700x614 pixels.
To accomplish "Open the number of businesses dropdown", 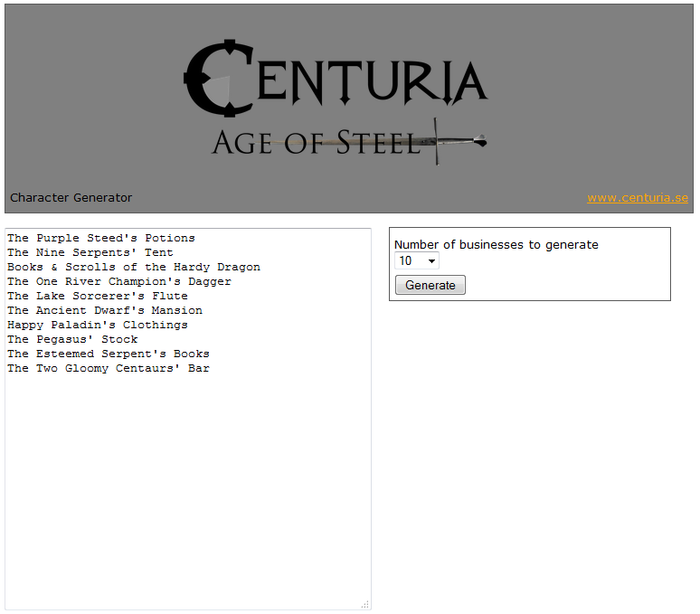I will tap(417, 260).
